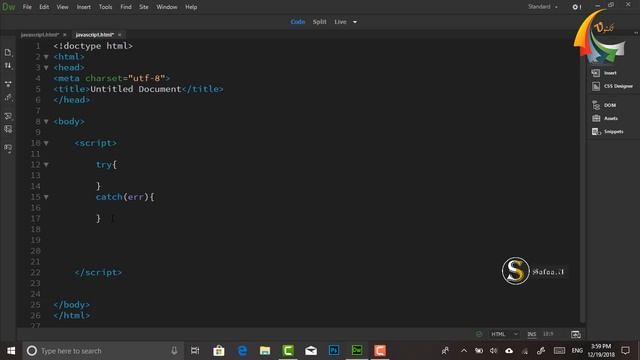Viewport: 640px width, 360px height.
Task: Collapse html tag on line 2
Action: coord(46,57)
